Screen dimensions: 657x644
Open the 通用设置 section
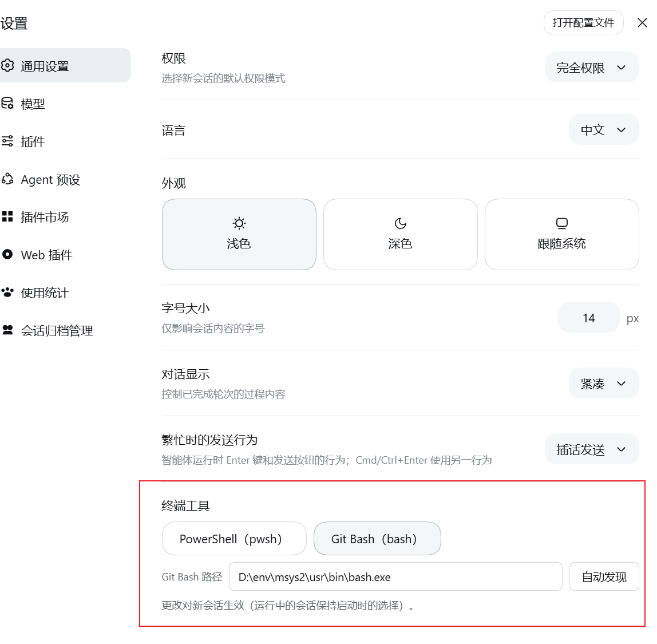click(65, 65)
